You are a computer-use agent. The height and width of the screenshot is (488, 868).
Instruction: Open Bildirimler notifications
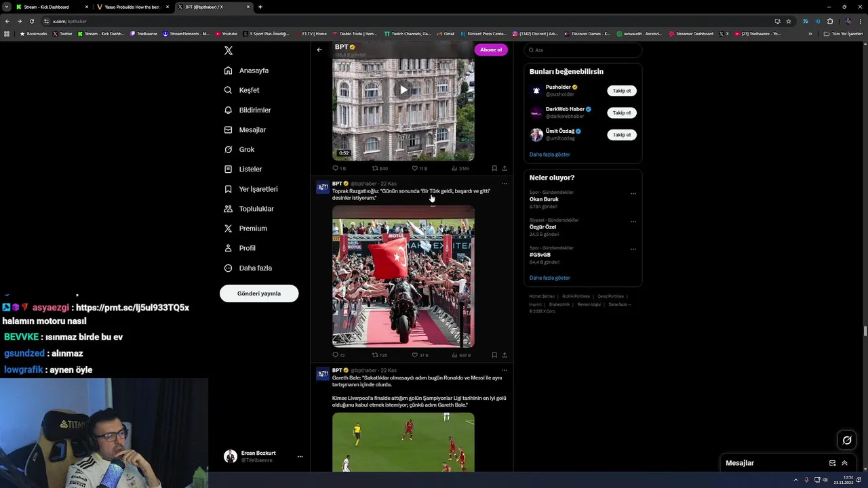click(248, 110)
